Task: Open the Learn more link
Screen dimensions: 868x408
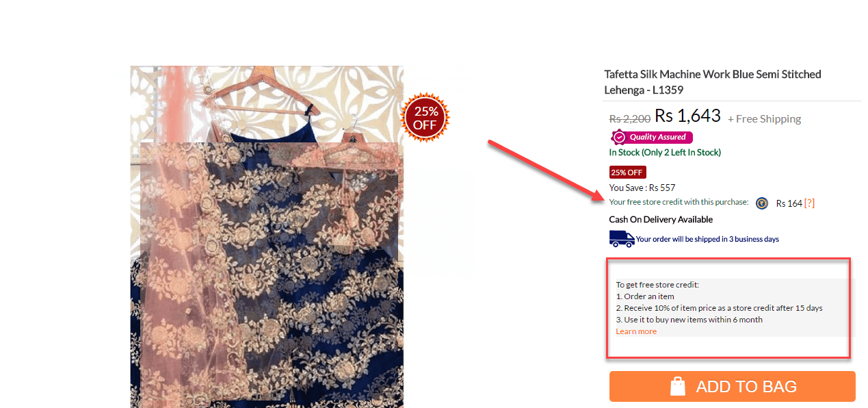Action: [636, 331]
